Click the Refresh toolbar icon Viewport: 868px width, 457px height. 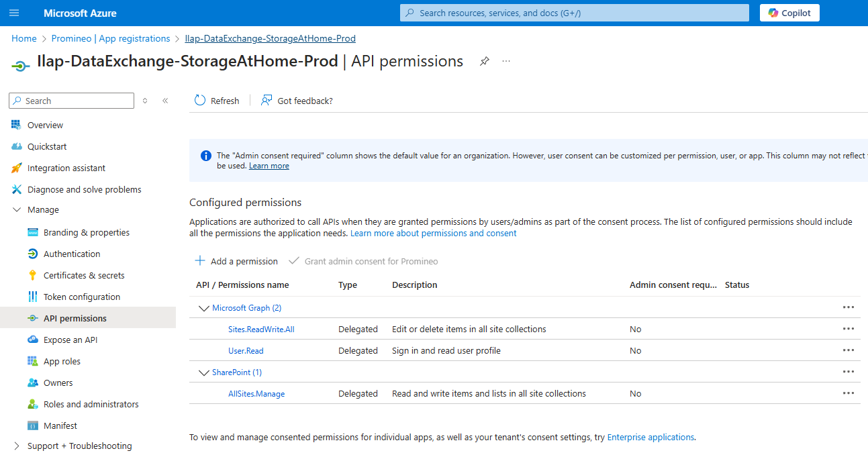[200, 101]
